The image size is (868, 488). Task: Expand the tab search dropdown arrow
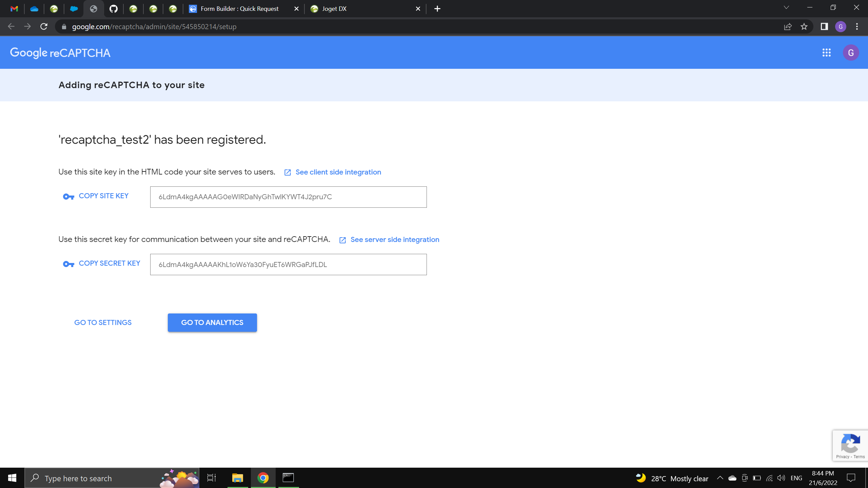[786, 8]
